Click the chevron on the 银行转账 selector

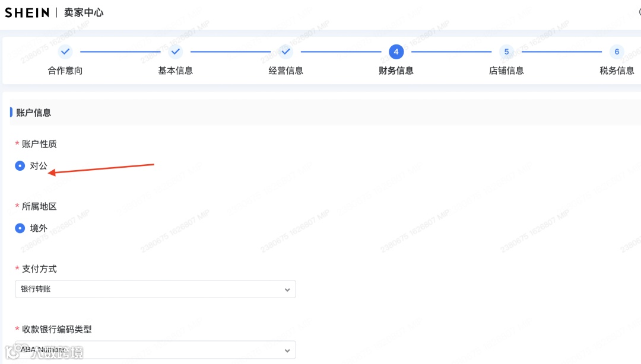pos(287,289)
